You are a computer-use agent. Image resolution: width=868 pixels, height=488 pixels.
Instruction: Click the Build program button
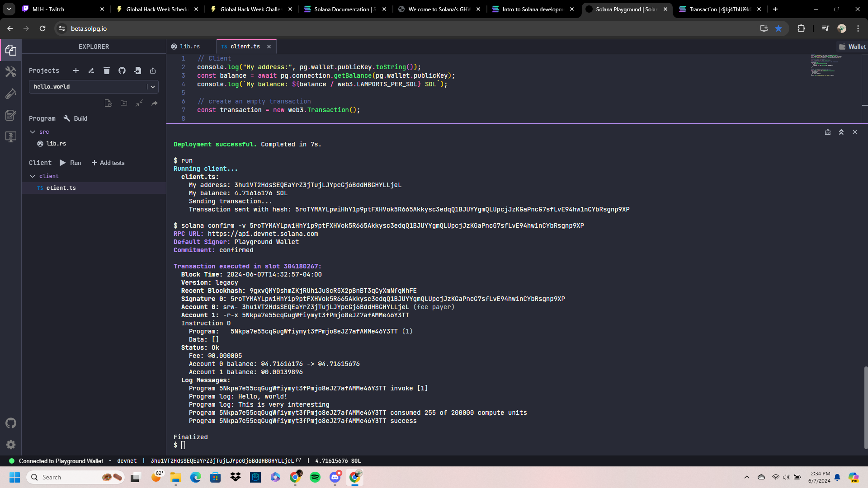(x=75, y=118)
